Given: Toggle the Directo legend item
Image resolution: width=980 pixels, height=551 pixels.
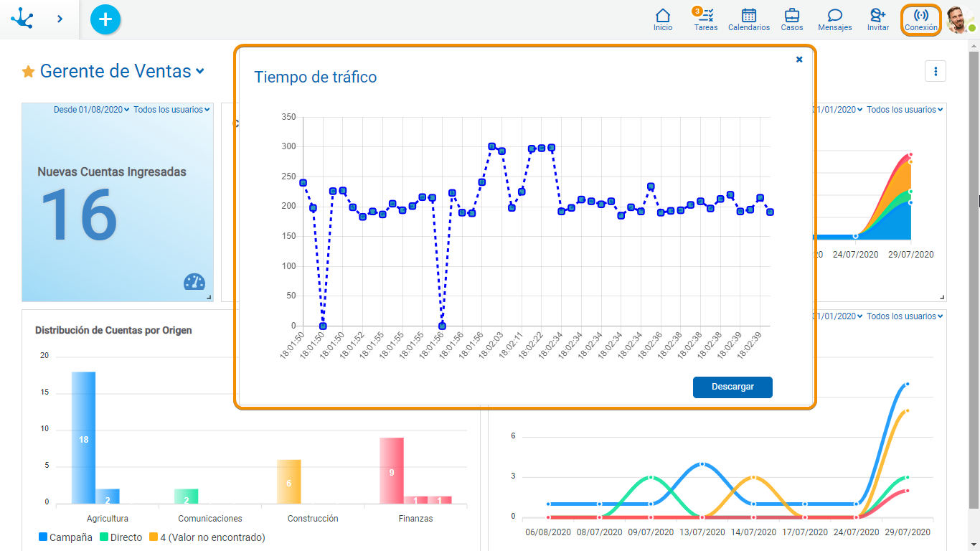Looking at the screenshot, I should [121, 537].
